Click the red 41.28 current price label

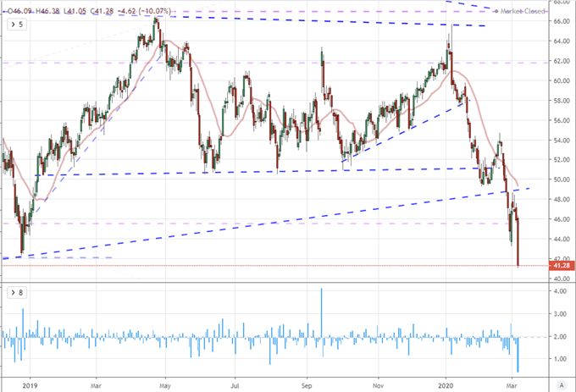point(562,265)
